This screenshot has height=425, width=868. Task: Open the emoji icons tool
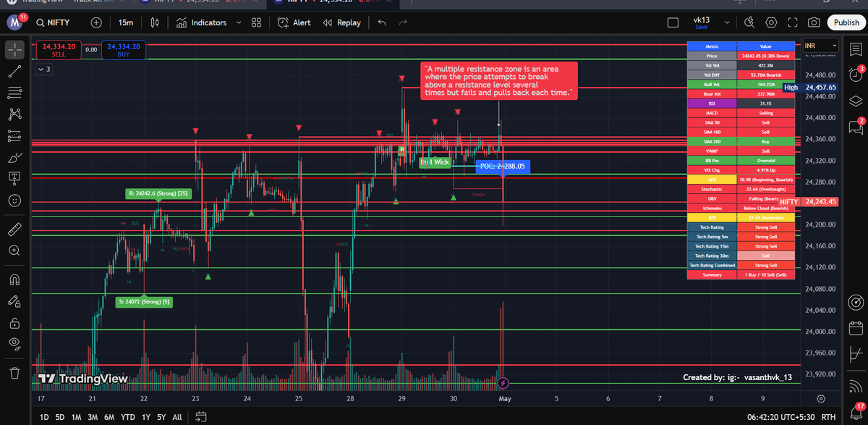coord(14,200)
